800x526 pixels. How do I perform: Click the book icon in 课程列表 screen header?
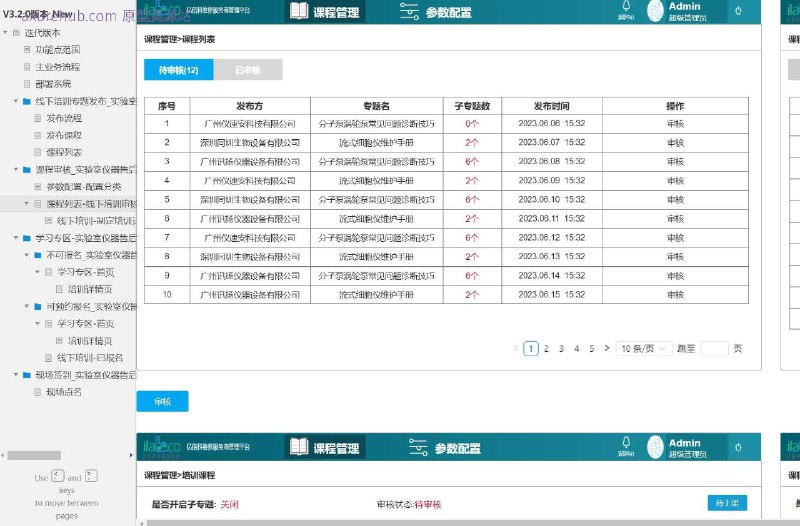299,11
